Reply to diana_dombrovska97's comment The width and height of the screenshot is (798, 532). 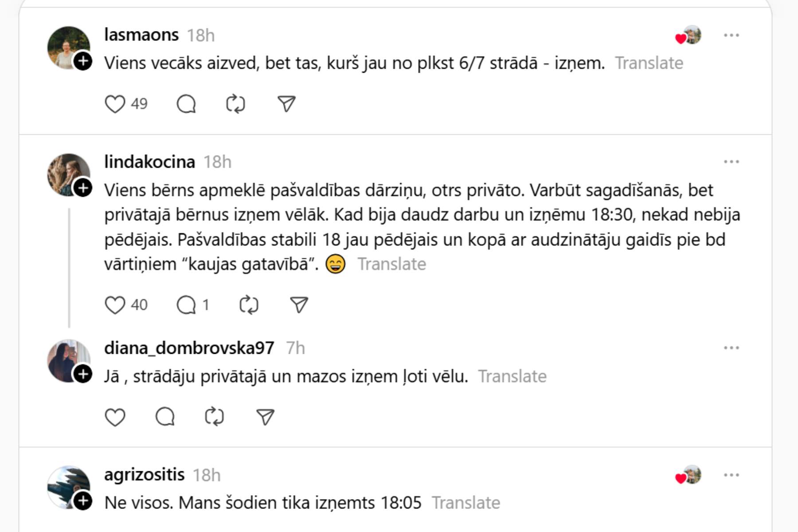click(165, 417)
